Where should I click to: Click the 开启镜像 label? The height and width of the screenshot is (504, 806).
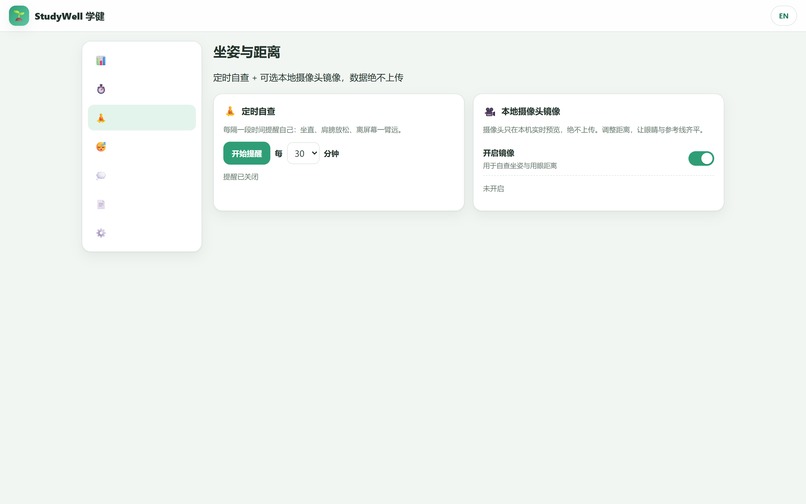[499, 153]
